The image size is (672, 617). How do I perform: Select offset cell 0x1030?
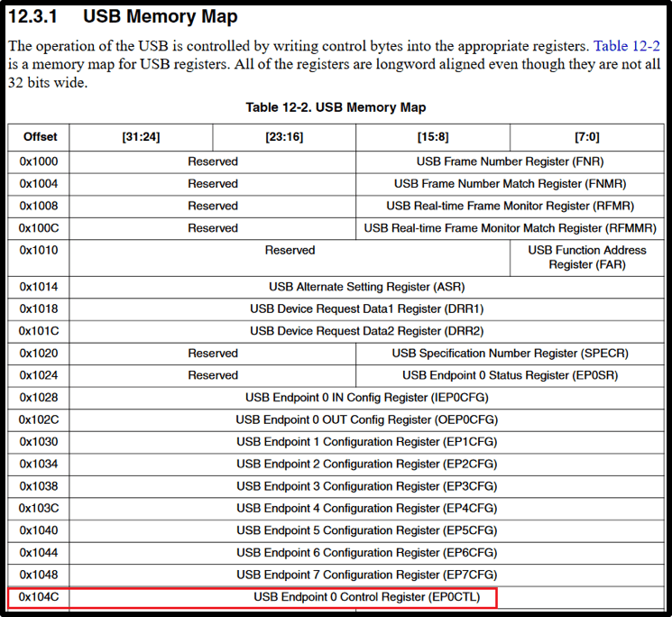(x=39, y=442)
